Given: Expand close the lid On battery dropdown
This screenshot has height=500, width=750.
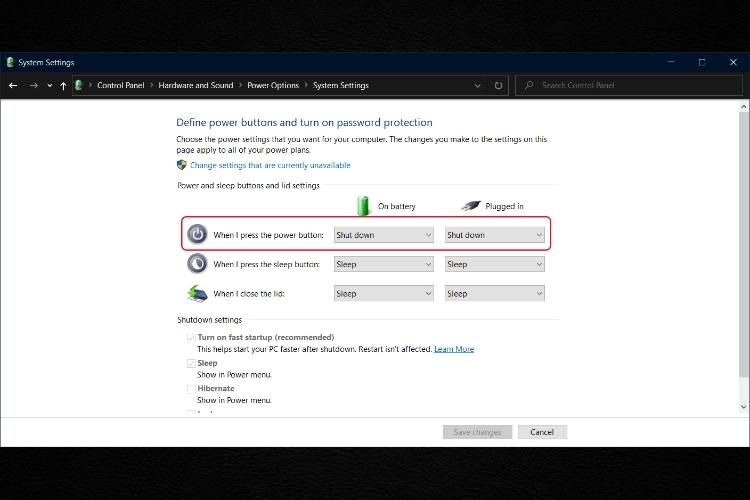Looking at the screenshot, I should tap(384, 294).
